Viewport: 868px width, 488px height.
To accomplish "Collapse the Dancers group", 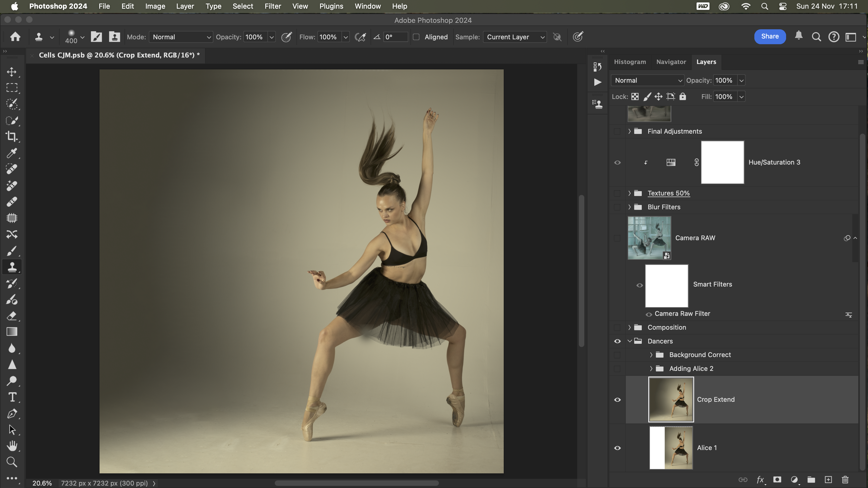I will point(629,341).
